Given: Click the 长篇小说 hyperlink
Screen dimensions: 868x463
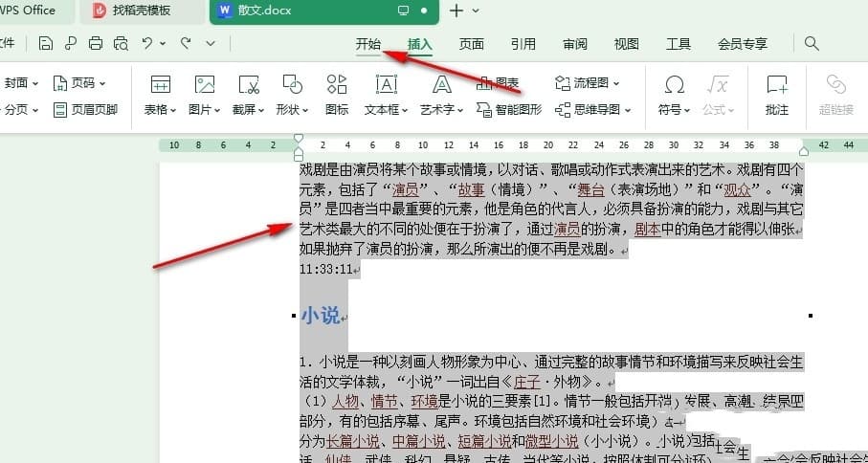Looking at the screenshot, I should click(352, 441).
